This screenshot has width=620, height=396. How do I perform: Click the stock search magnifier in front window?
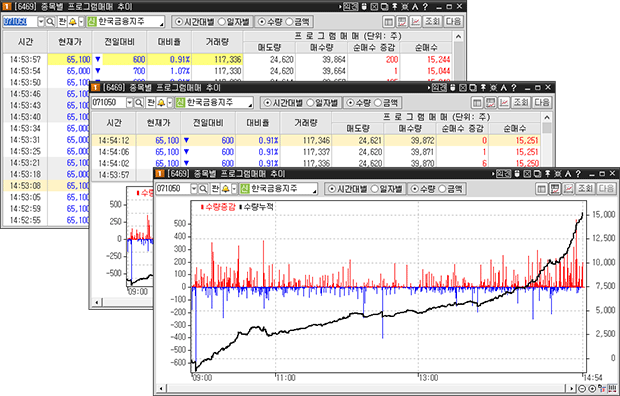[203, 189]
